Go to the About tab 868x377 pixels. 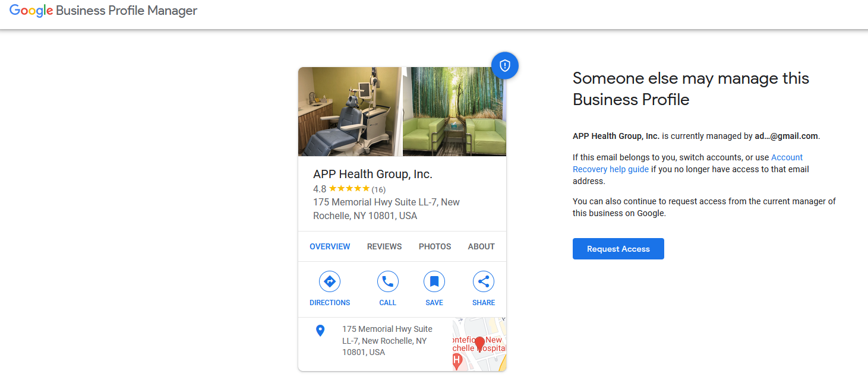click(481, 246)
